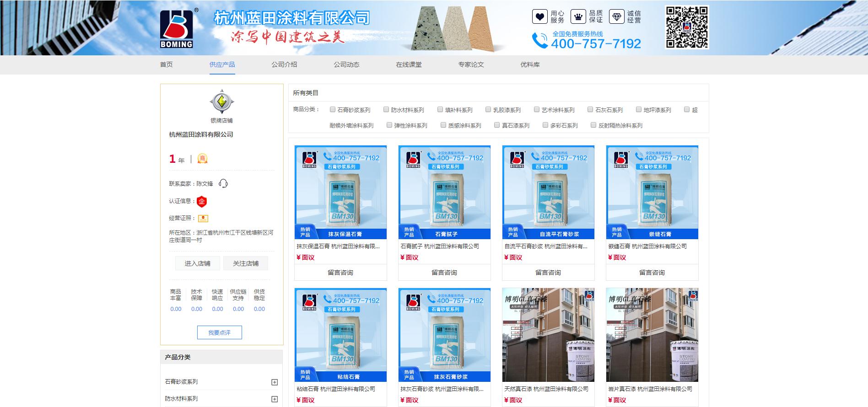Open the 供应产品 navigation tab
The width and height of the screenshot is (868, 407).
[x=222, y=64]
